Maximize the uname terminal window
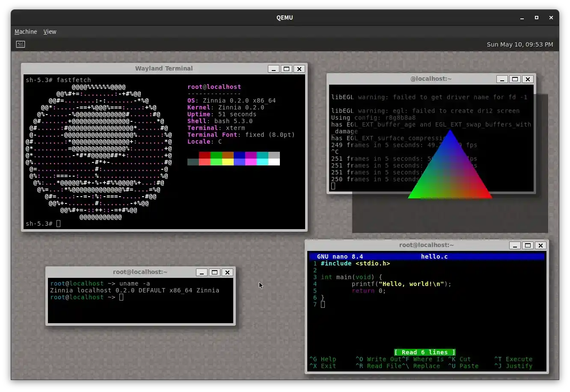Image resolution: width=570 pixels, height=392 pixels. tap(215, 272)
